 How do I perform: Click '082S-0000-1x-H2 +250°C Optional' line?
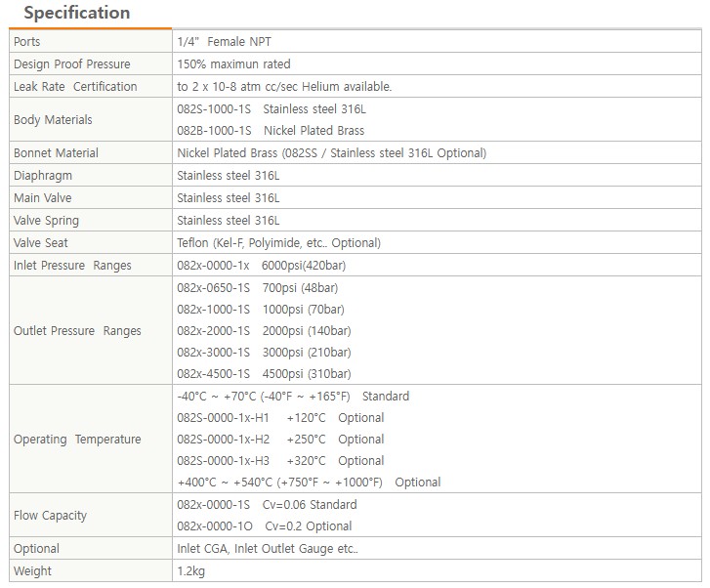[280, 440]
